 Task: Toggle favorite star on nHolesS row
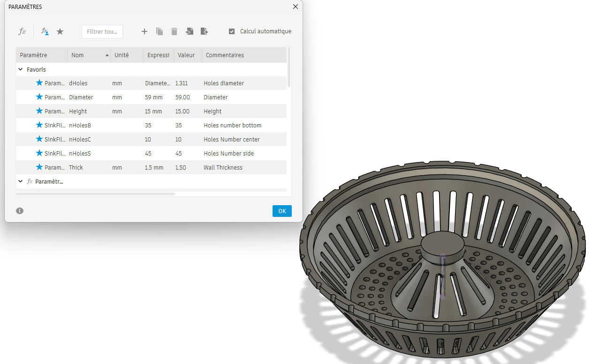39,153
